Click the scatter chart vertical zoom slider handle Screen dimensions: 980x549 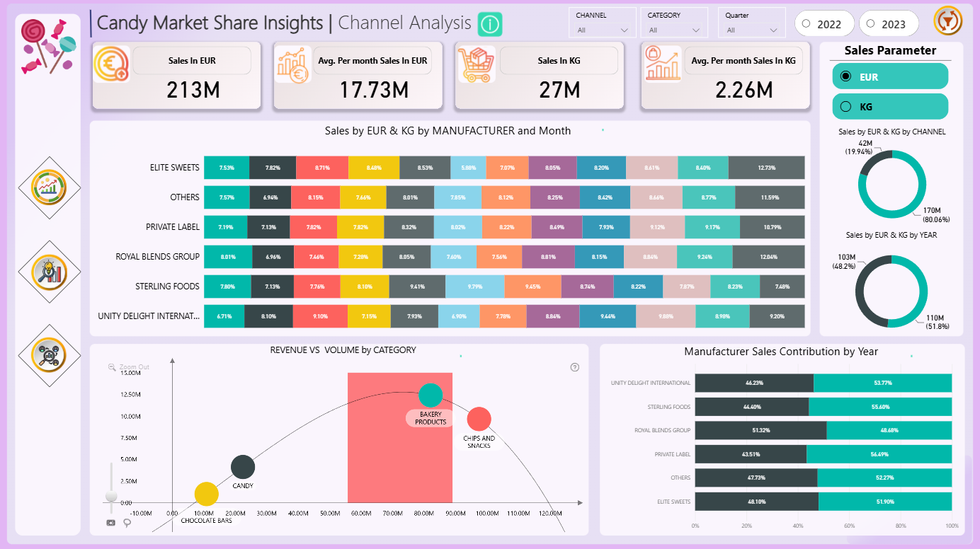[110, 496]
